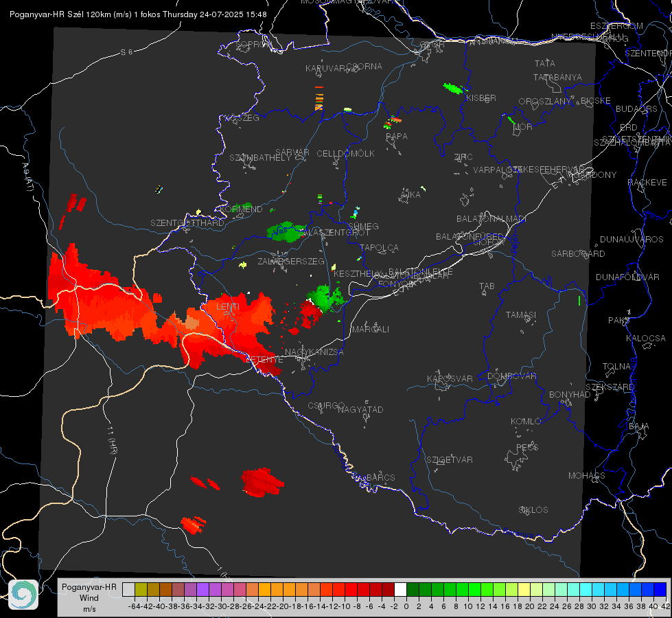Click the KISBÉR city label
The width and height of the screenshot is (672, 618).
481,98
